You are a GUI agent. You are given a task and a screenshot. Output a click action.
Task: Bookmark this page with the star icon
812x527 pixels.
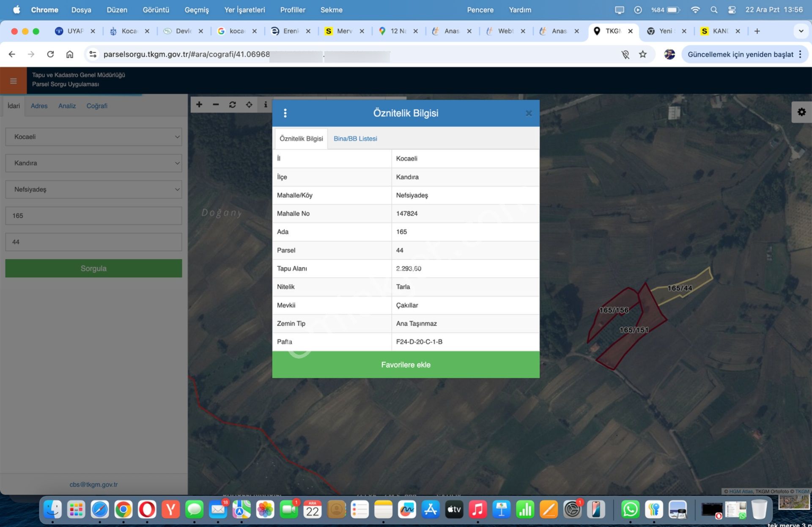[x=643, y=54]
